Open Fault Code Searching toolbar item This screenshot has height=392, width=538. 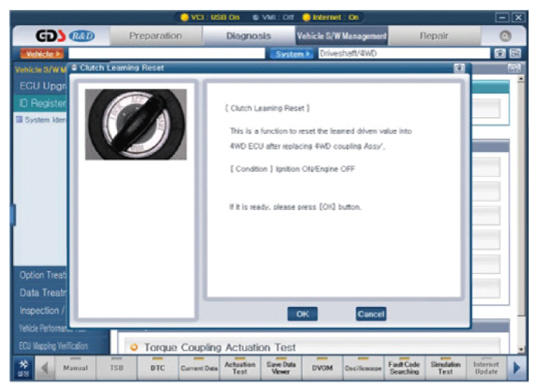pyautogui.click(x=404, y=368)
